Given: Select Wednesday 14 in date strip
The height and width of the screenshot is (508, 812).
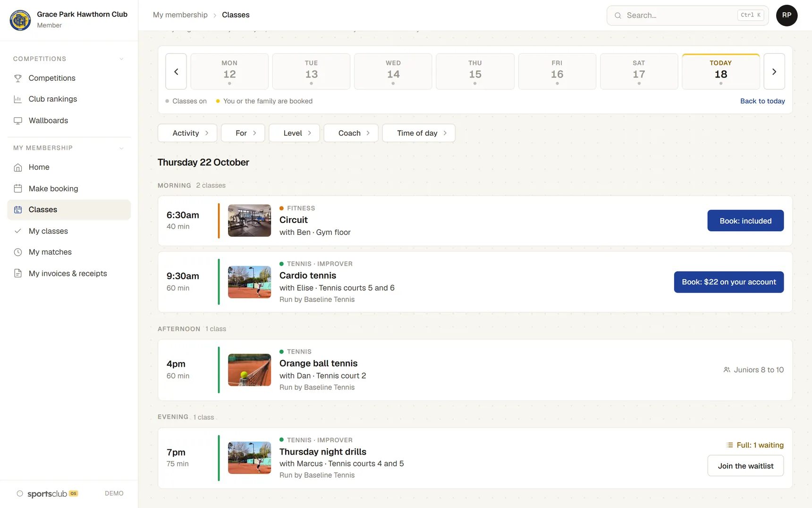Looking at the screenshot, I should click(393, 72).
